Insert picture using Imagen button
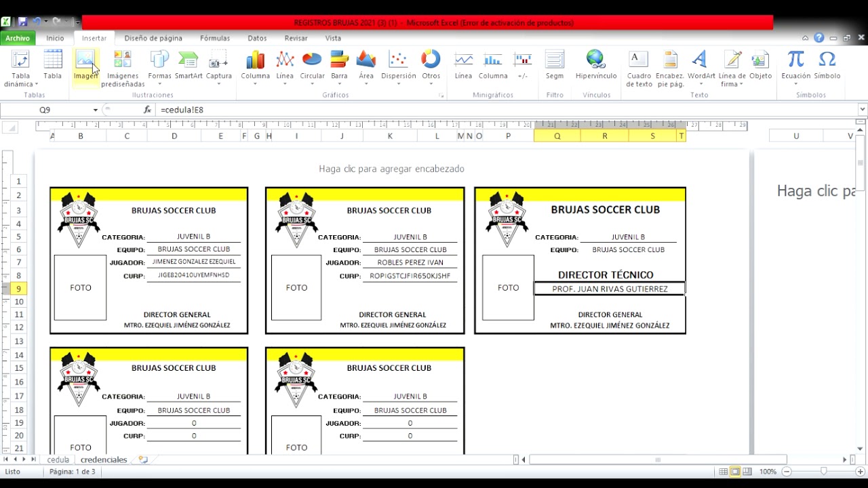The image size is (868, 488). coord(85,66)
